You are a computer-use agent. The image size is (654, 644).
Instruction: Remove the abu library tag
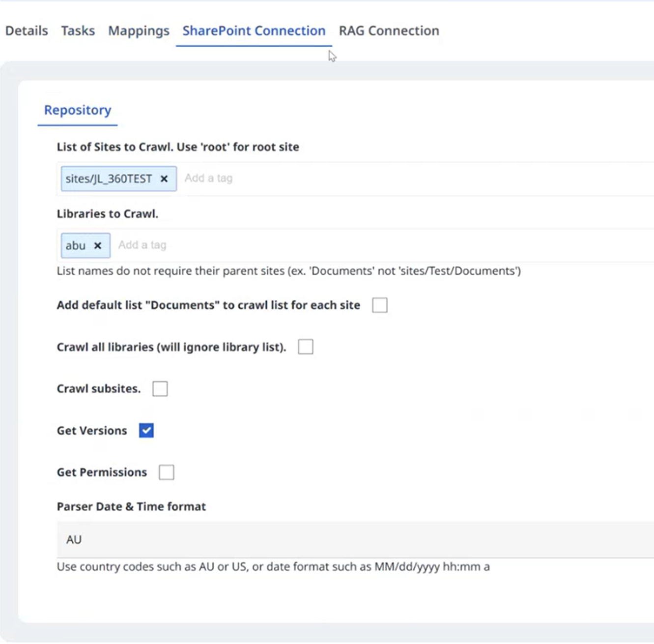pyautogui.click(x=97, y=245)
